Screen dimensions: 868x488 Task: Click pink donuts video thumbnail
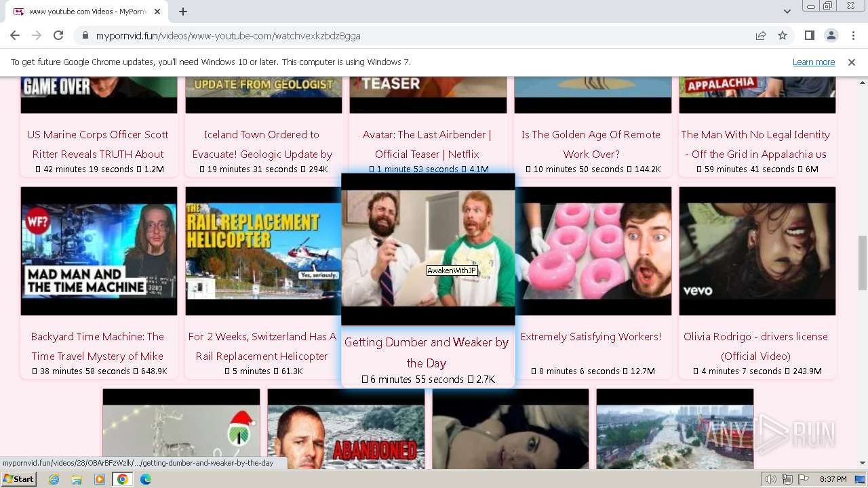(x=593, y=251)
